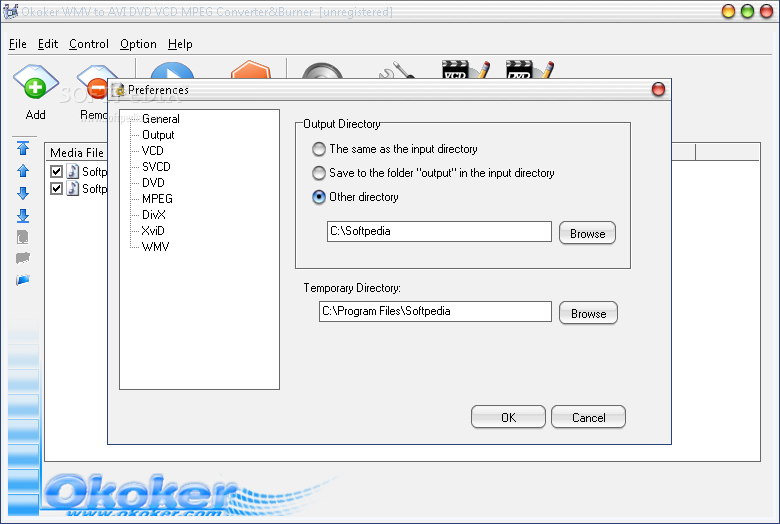The height and width of the screenshot is (524, 780).
Task: Click the move-to-top arrow icon
Action: [x=23, y=148]
